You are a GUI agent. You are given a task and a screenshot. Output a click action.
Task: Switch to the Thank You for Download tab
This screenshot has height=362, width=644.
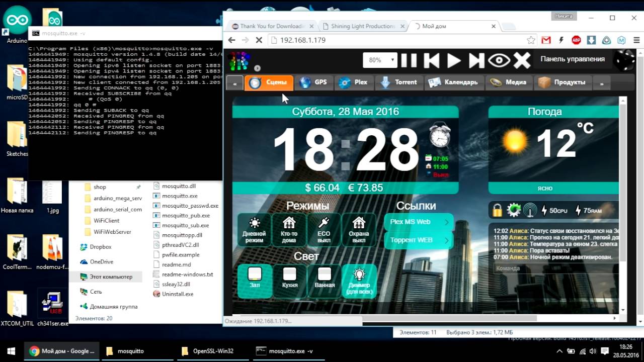[x=272, y=26]
